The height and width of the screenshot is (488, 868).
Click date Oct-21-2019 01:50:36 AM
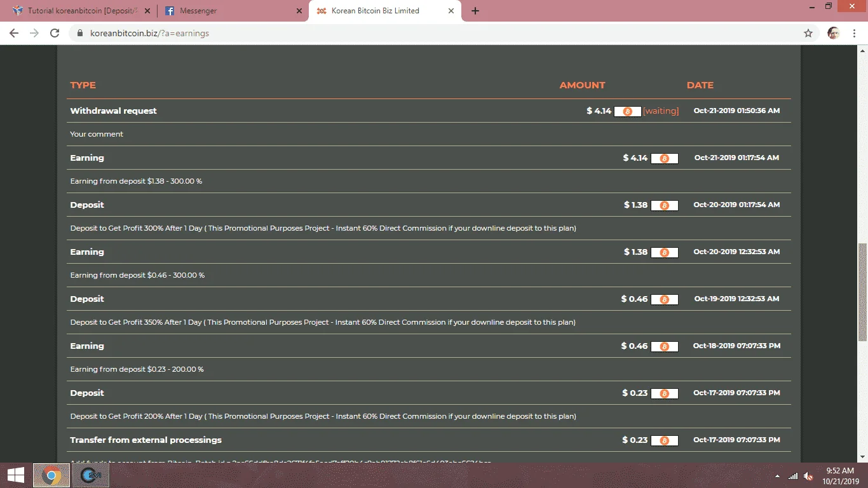tap(736, 111)
